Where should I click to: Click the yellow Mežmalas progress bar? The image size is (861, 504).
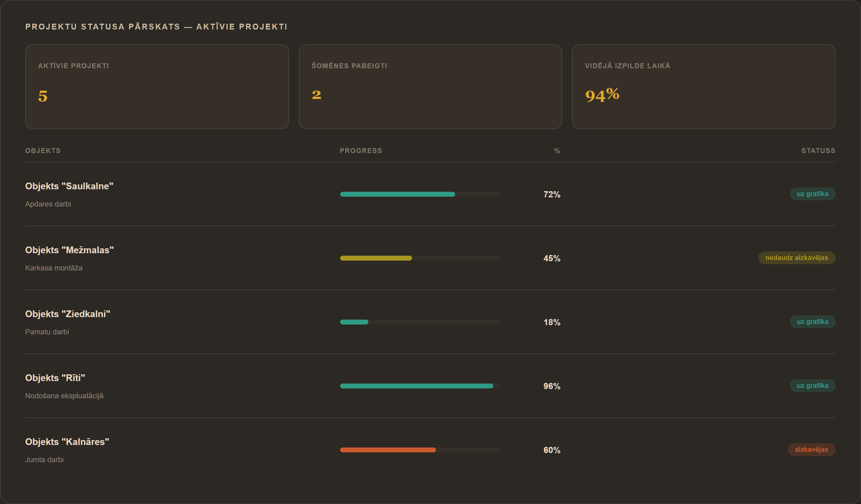419,258
